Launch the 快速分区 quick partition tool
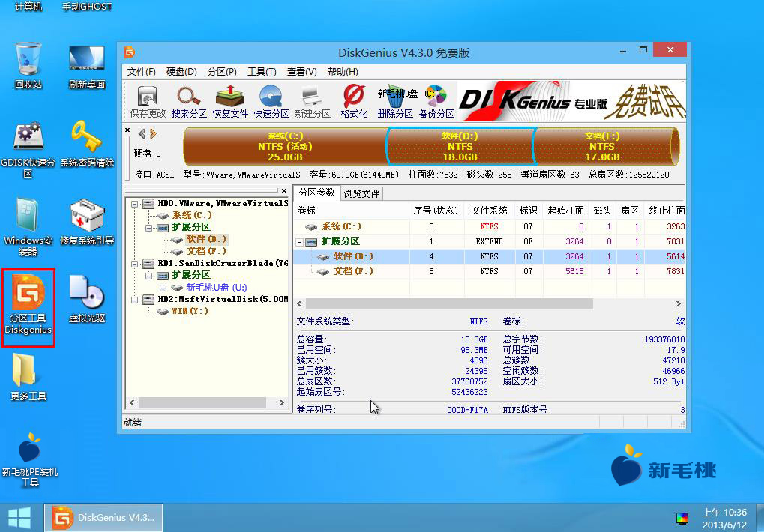Screen dimensions: 764x532 point(271,102)
